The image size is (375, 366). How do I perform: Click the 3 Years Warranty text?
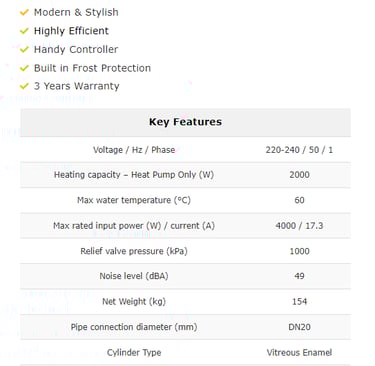[76, 86]
